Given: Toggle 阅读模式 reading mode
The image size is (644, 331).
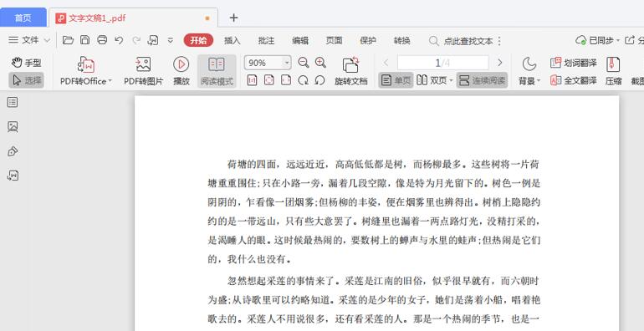Looking at the screenshot, I should coord(217,71).
